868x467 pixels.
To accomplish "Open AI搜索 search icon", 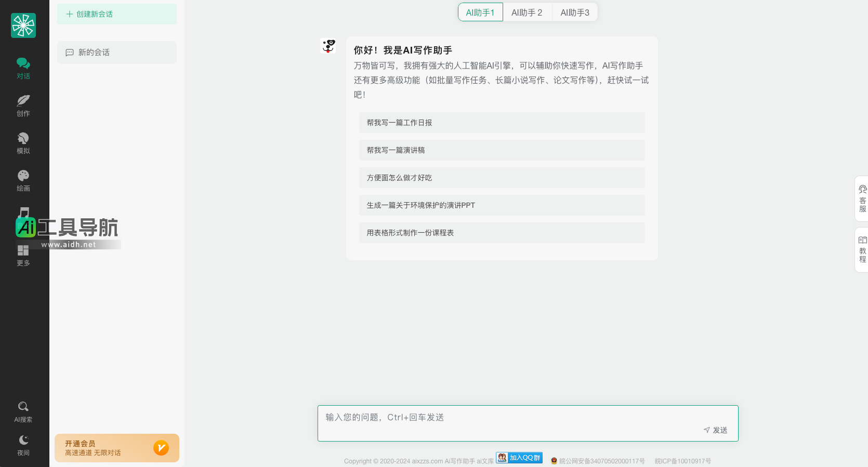I will pos(23,411).
